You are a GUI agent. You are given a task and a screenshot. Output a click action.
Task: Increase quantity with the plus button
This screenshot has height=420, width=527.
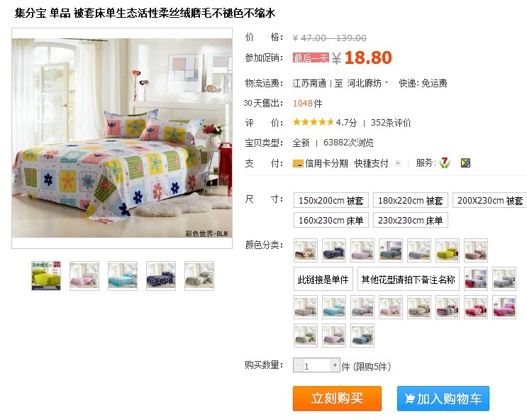tap(335, 365)
